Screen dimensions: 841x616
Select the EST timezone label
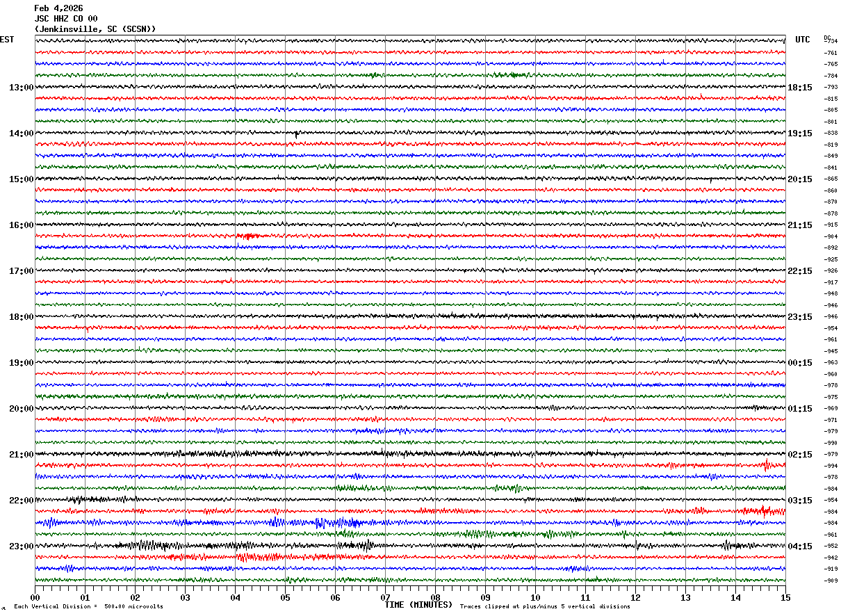[x=7, y=40]
